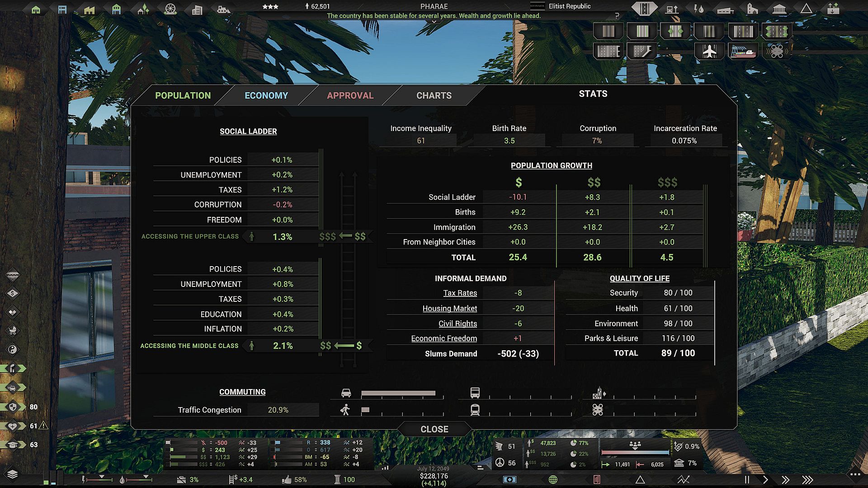Open the power and water utilities menu
868x488 pixels.
(x=698, y=9)
